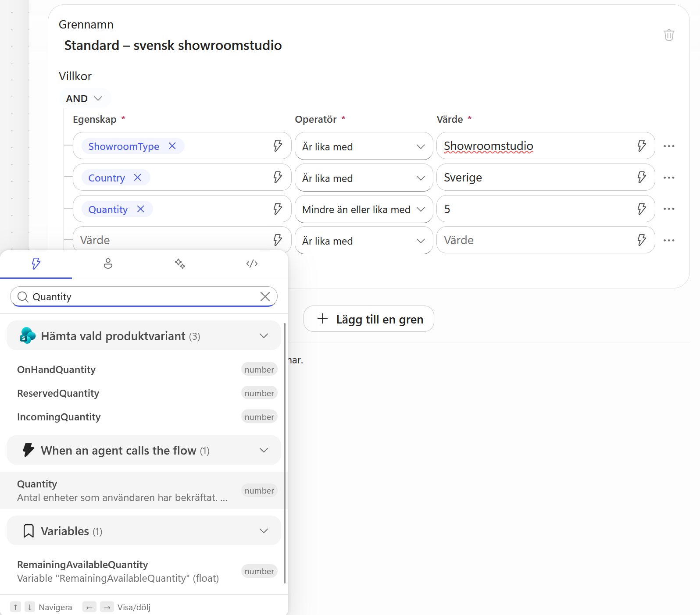This screenshot has width=700, height=615.
Task: Open more options for Showroomstudio row
Action: pos(669,146)
